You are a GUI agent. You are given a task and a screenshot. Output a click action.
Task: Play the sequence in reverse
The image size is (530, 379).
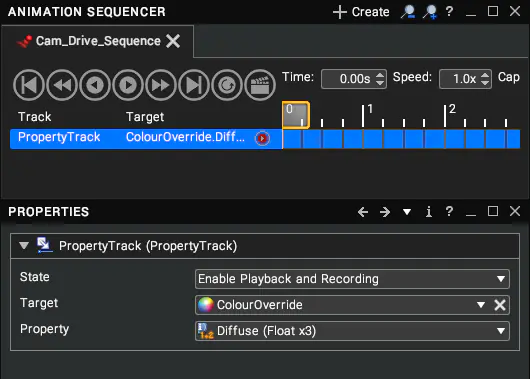click(95, 85)
